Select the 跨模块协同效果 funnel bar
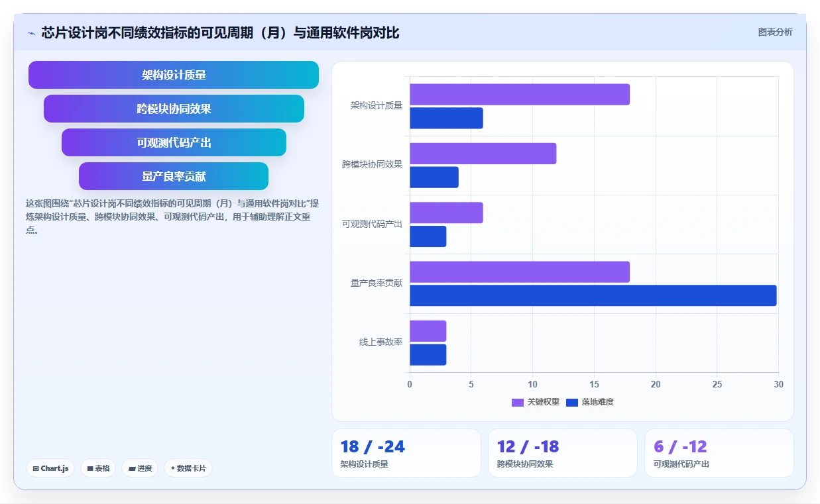 174,109
